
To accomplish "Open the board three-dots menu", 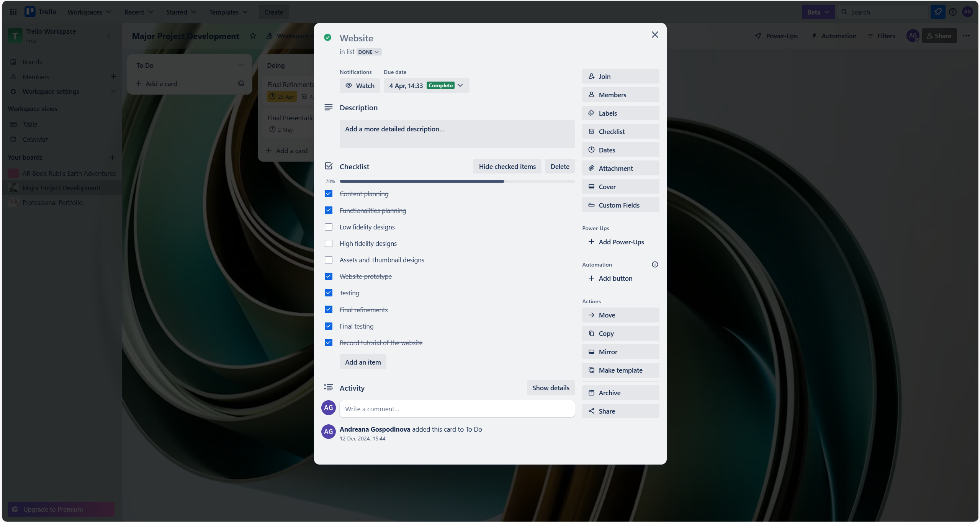I will point(966,36).
